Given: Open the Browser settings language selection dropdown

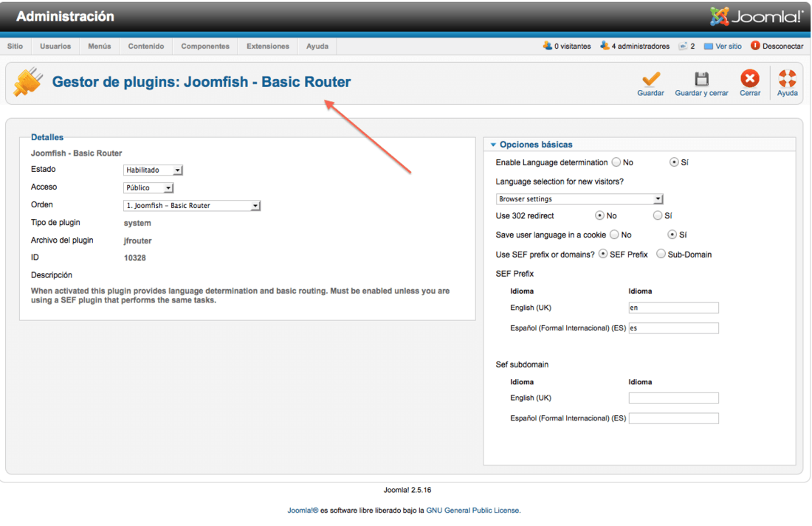Looking at the screenshot, I should 579,198.
